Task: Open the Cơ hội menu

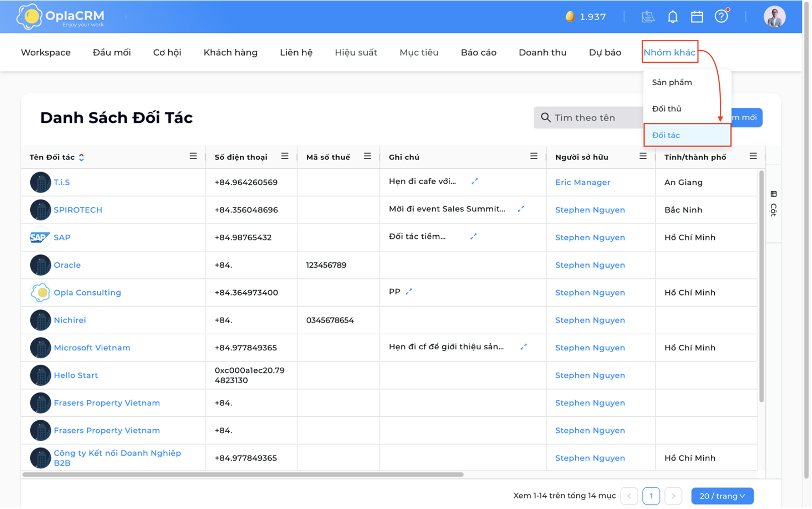Action: click(x=167, y=52)
